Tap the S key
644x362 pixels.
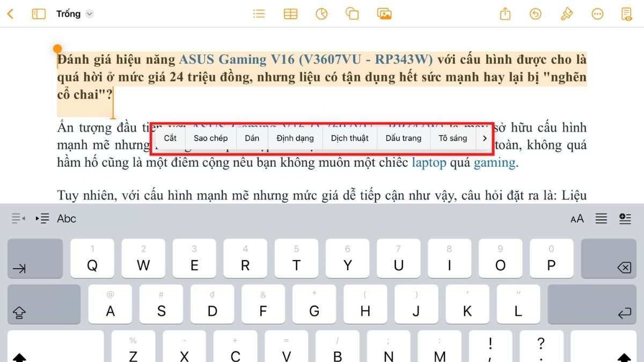161,304
